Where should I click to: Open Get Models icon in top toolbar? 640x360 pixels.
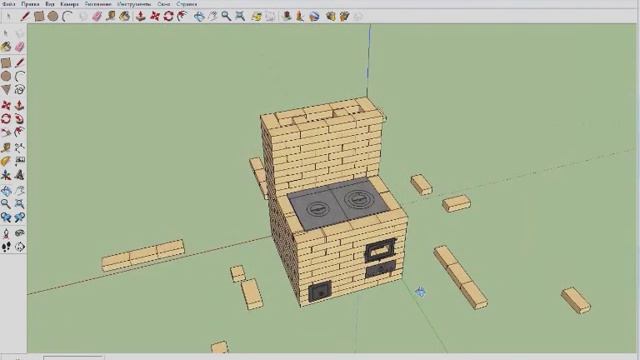(x=331, y=16)
